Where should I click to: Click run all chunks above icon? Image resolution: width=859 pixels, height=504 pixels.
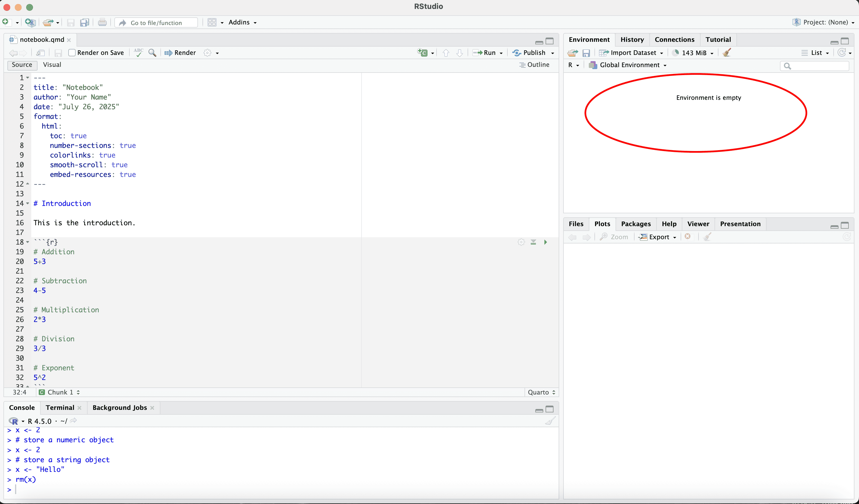pos(533,242)
